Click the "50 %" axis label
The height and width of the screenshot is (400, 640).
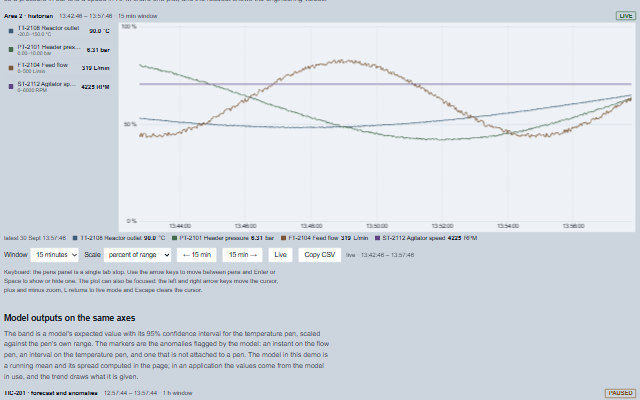(130, 124)
